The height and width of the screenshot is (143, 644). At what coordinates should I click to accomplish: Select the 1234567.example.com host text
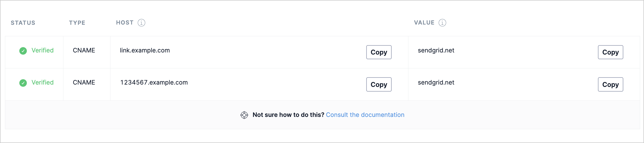154,82
